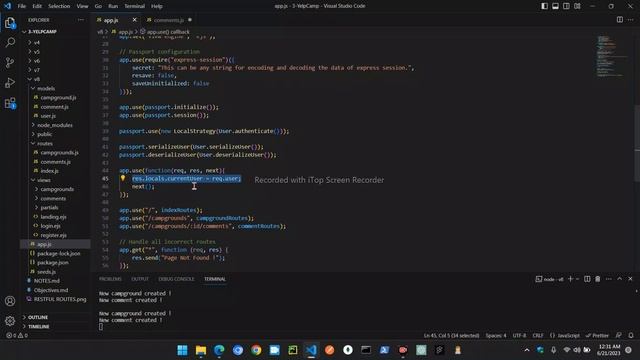
Task: Open package.json file
Action: pyautogui.click(x=53, y=262)
